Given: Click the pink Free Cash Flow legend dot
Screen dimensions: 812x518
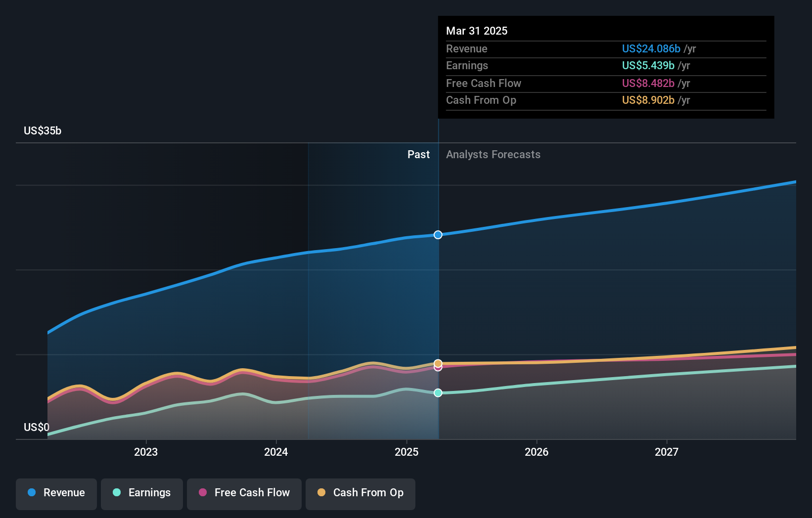Looking at the screenshot, I should (x=203, y=493).
